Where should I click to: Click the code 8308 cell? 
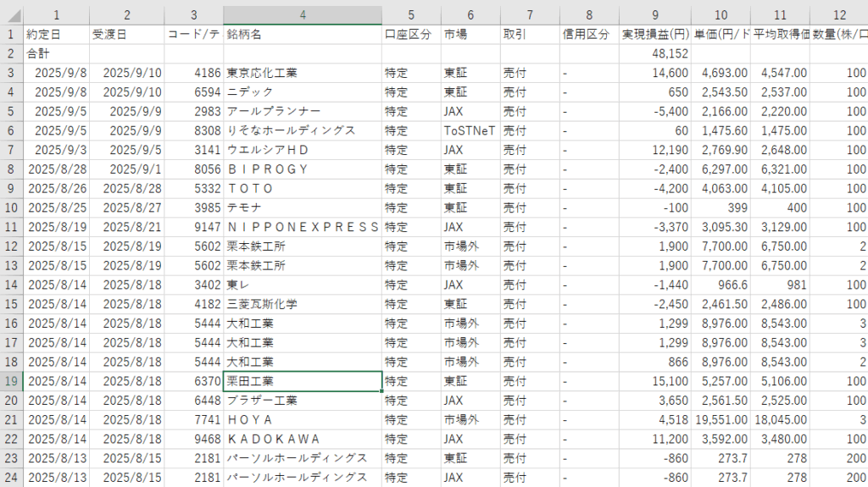194,130
